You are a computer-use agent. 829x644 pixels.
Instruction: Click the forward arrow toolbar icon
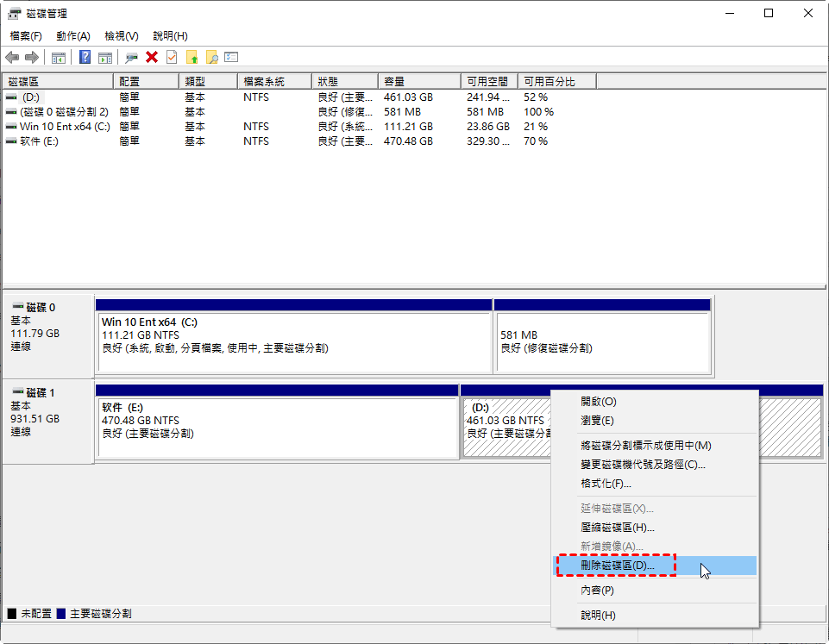(32, 57)
